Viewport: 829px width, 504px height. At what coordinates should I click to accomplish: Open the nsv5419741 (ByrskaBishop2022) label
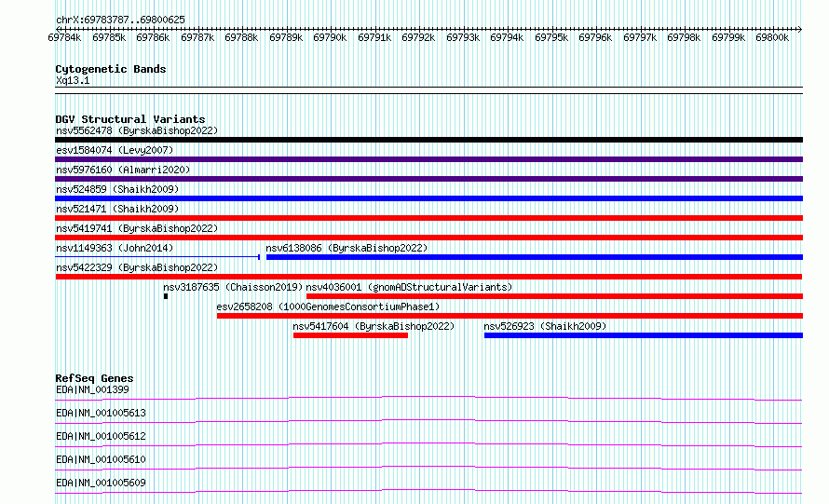(137, 228)
